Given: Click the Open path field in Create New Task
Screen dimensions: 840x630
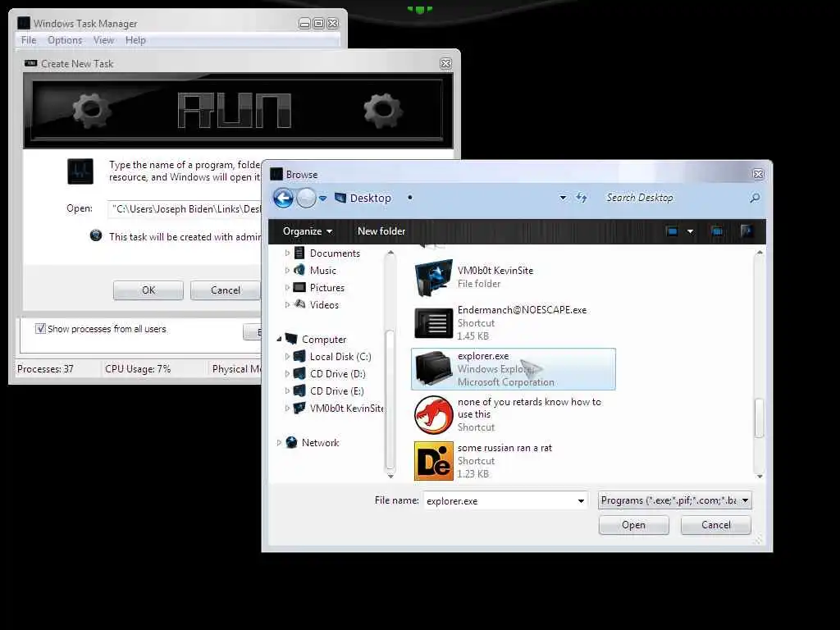Looking at the screenshot, I should [185, 209].
